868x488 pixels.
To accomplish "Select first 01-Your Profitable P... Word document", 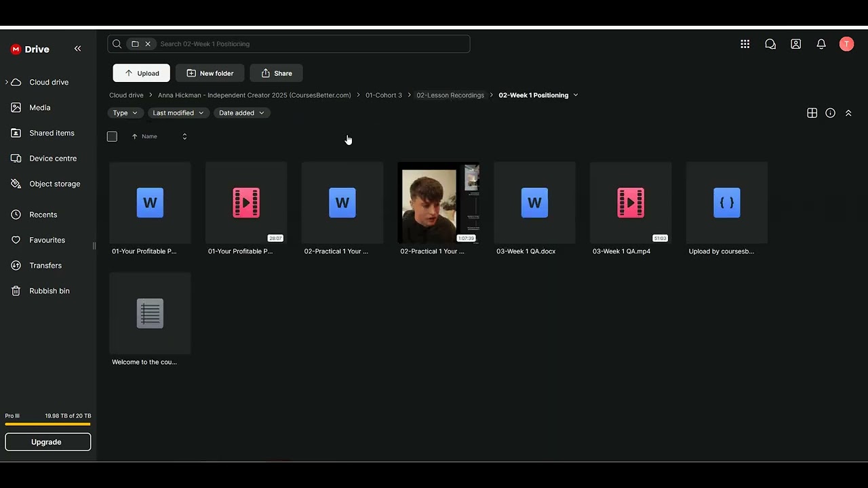I will point(150,209).
